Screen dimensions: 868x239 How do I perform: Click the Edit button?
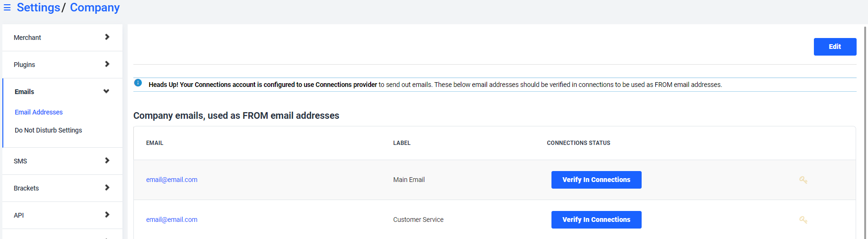835,47
